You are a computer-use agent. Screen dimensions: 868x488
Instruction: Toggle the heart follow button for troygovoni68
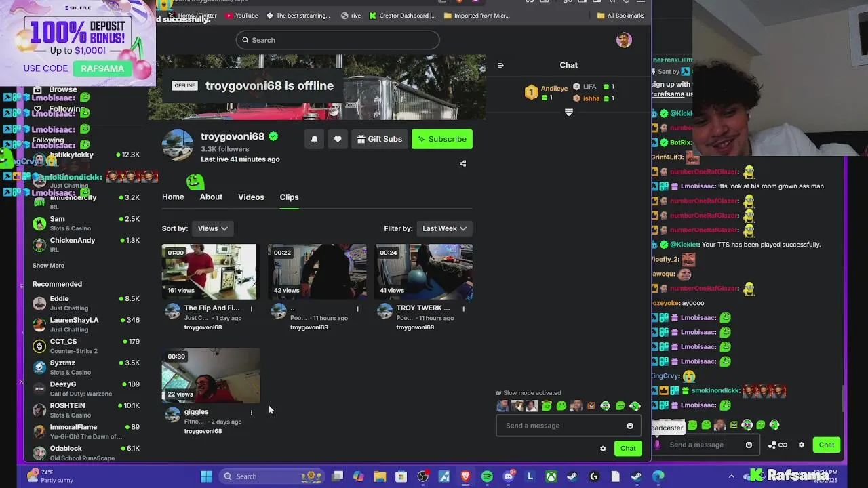tap(338, 139)
